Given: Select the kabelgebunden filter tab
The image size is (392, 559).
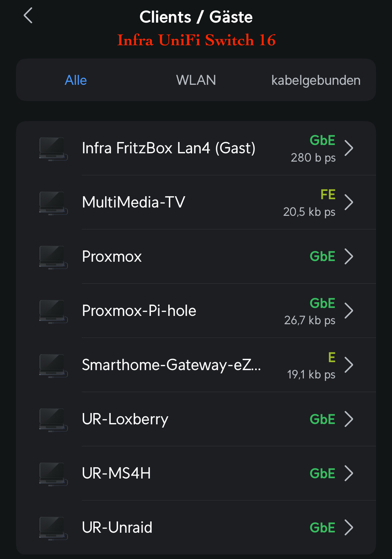Looking at the screenshot, I should (x=316, y=80).
